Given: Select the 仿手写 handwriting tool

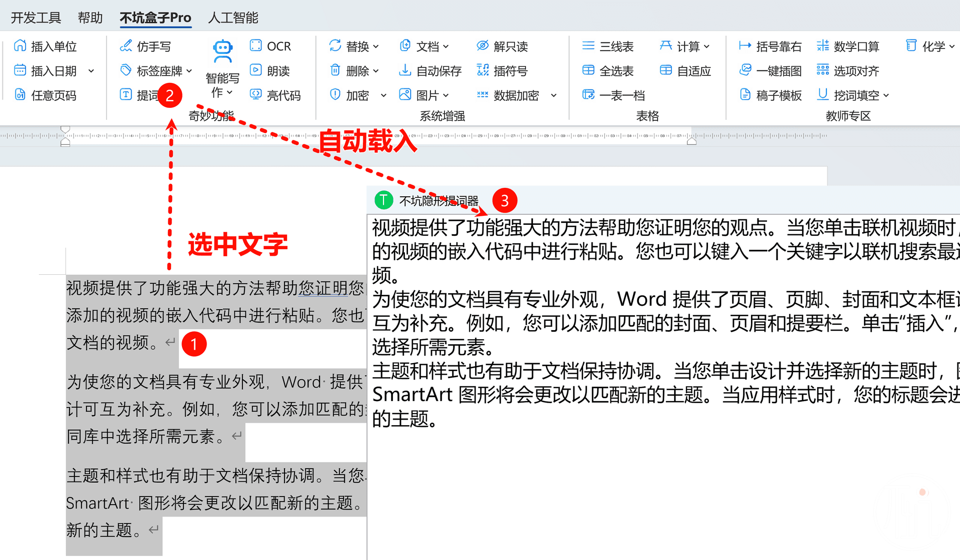Looking at the screenshot, I should pos(145,46).
